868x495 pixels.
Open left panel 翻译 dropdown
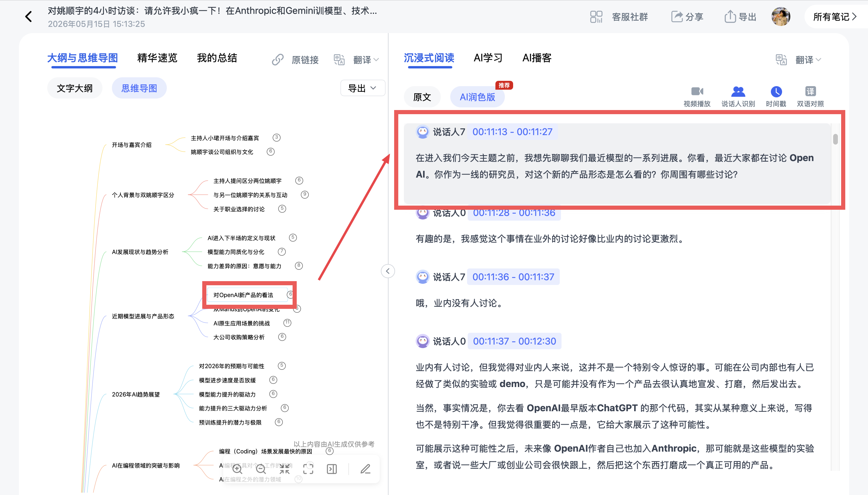coord(366,60)
